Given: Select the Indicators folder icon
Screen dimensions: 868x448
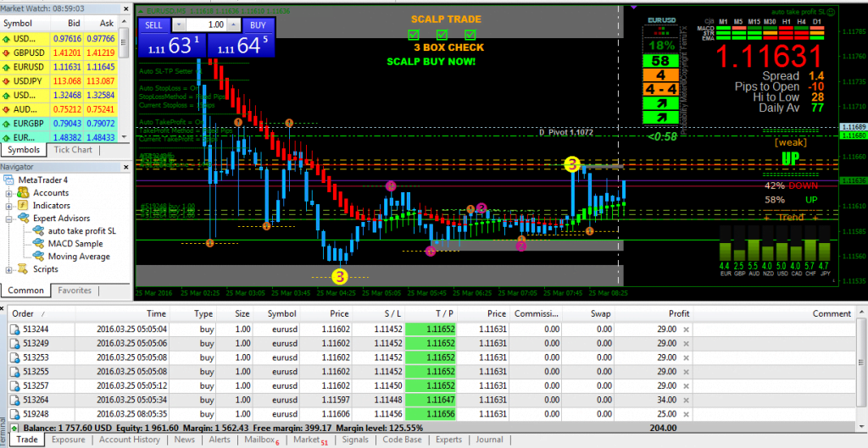Looking at the screenshot, I should (x=23, y=205).
